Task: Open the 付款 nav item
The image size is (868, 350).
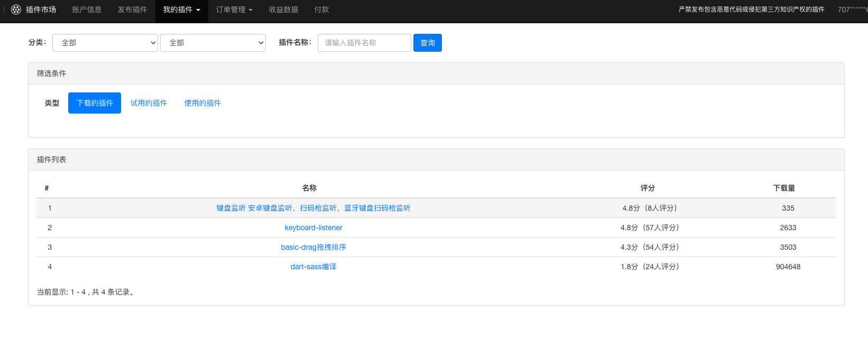Action: (321, 10)
